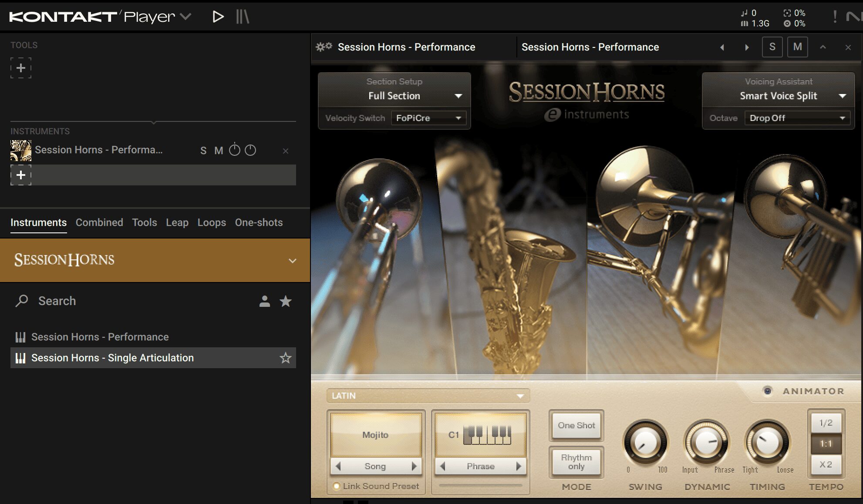Click the phrase slider bar below Phrase

[480, 485]
